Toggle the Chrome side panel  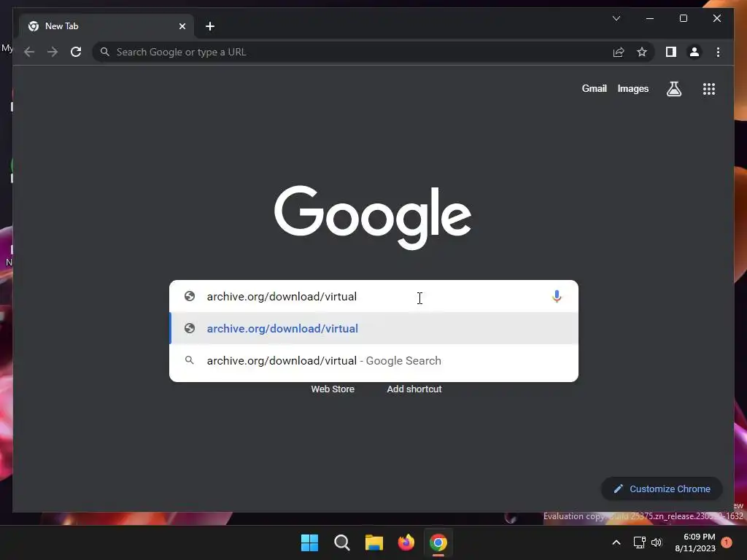point(671,52)
